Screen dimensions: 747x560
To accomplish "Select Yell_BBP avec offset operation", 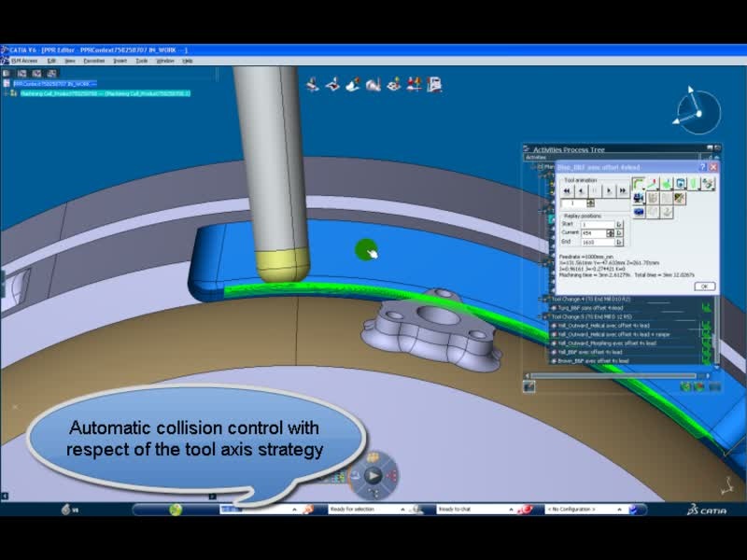I will 590,353.
